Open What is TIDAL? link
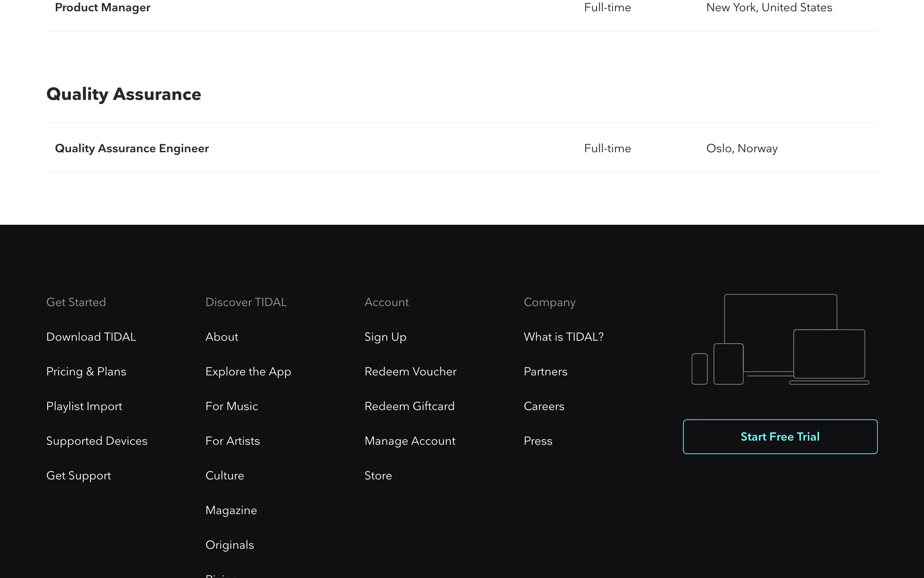This screenshot has height=578, width=924. pos(564,337)
